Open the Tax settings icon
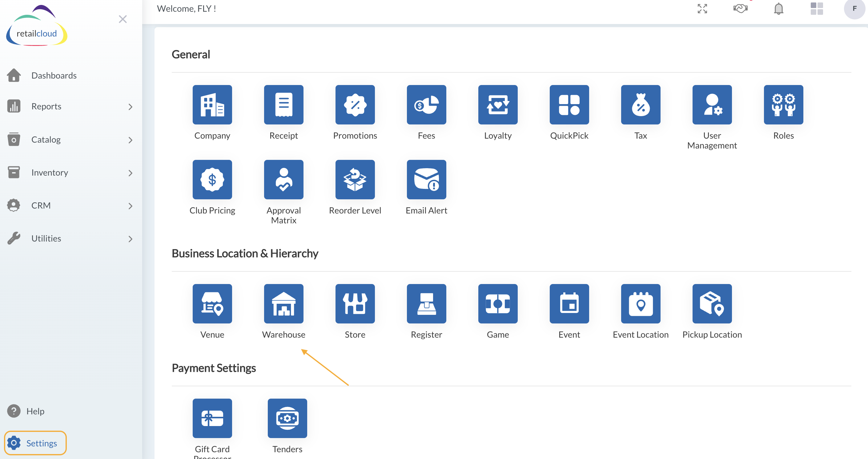 [641, 104]
